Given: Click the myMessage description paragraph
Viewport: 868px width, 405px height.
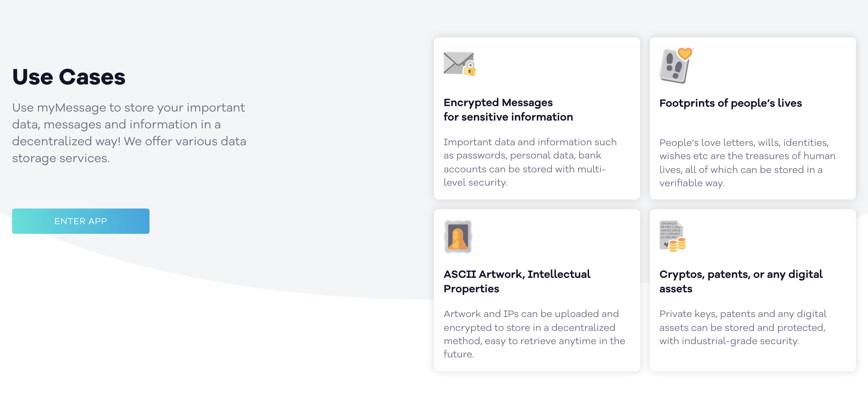Looking at the screenshot, I should (129, 132).
